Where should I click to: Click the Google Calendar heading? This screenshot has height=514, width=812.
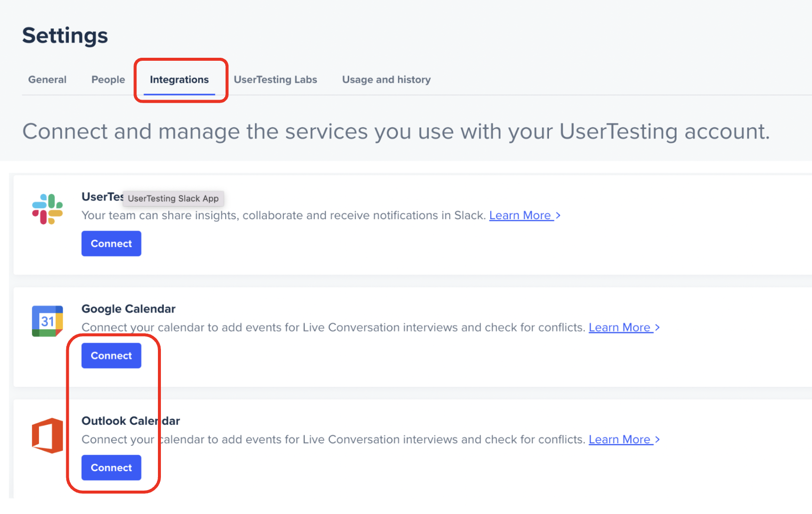[129, 309]
